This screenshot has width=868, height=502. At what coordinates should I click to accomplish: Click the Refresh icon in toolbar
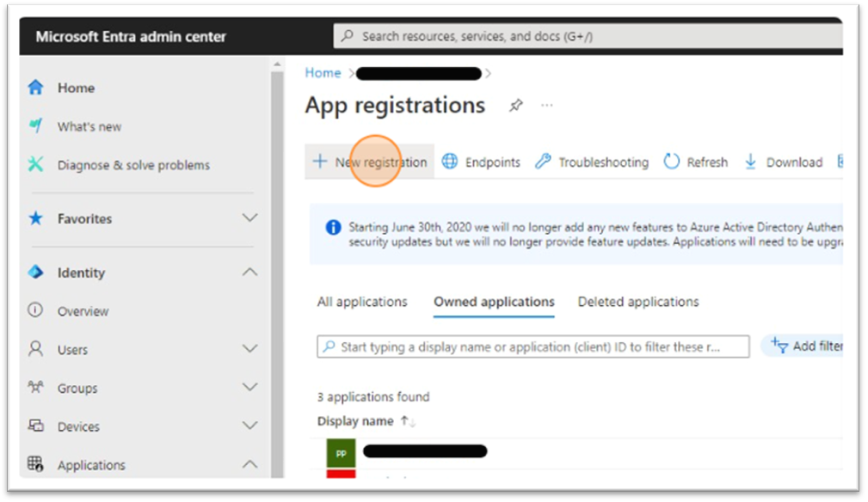pos(672,162)
